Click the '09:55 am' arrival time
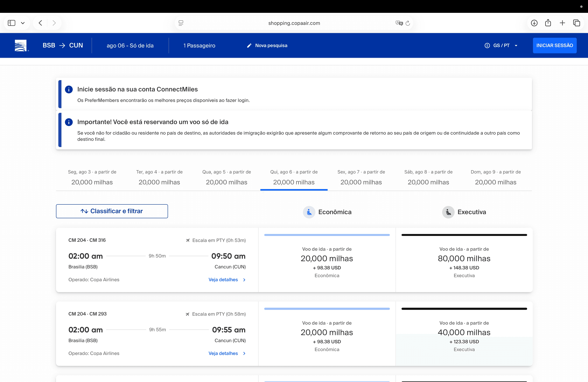588x382 pixels. click(x=229, y=330)
